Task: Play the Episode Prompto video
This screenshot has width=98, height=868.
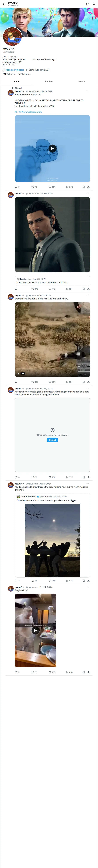Action: [x=52, y=149]
